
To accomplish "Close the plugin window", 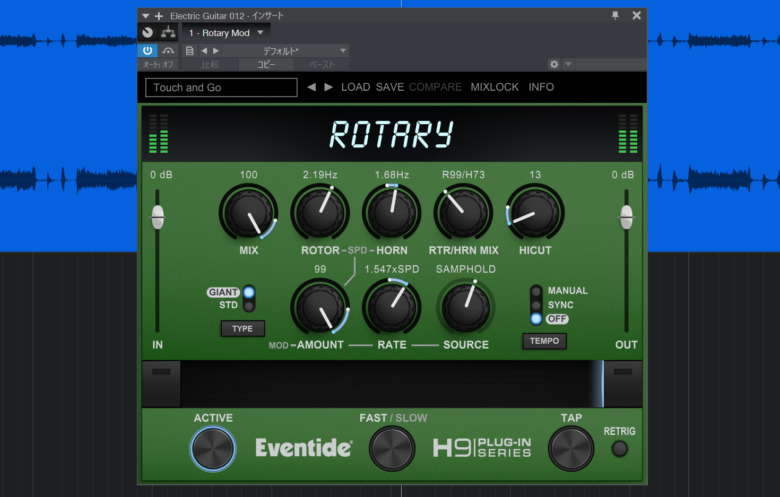I will (636, 15).
